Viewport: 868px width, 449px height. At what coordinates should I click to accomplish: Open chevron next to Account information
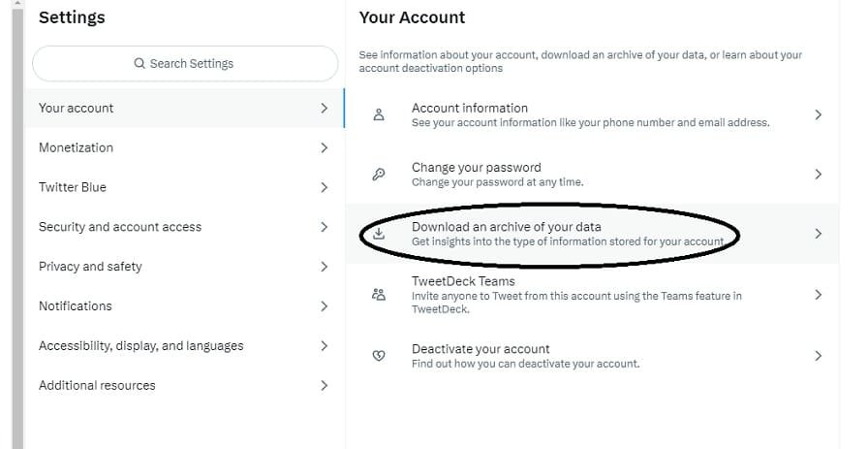818,114
